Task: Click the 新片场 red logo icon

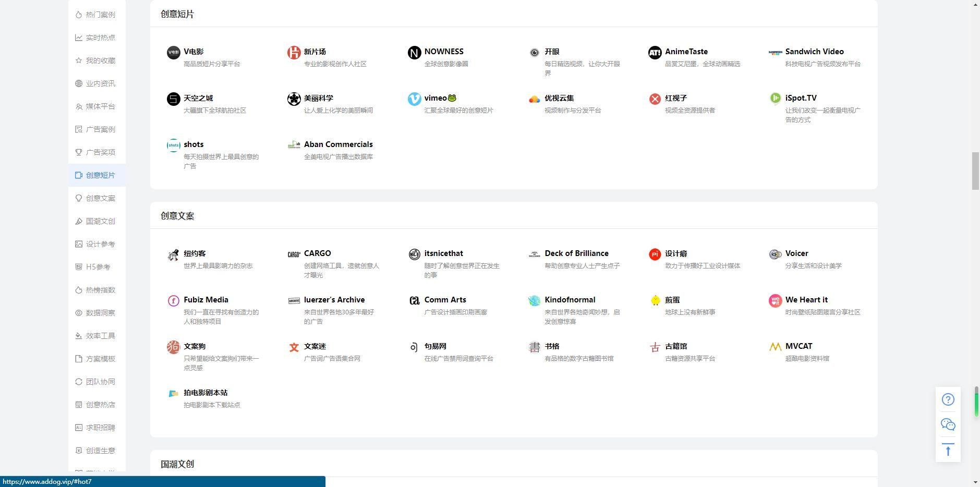Action: pos(294,53)
